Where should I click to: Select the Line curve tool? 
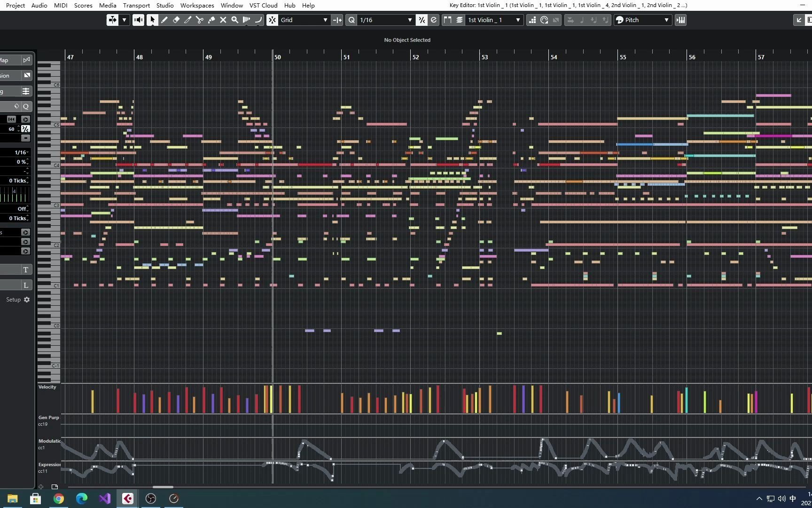258,20
